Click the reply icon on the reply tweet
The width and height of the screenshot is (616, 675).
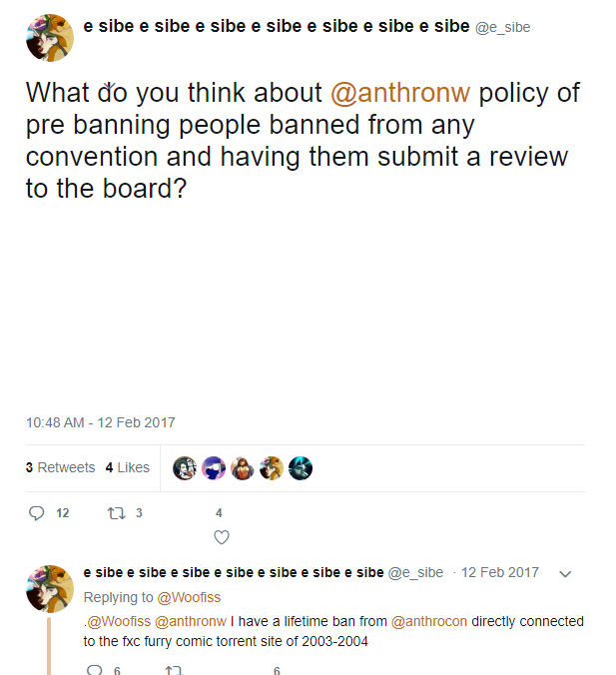click(x=95, y=669)
